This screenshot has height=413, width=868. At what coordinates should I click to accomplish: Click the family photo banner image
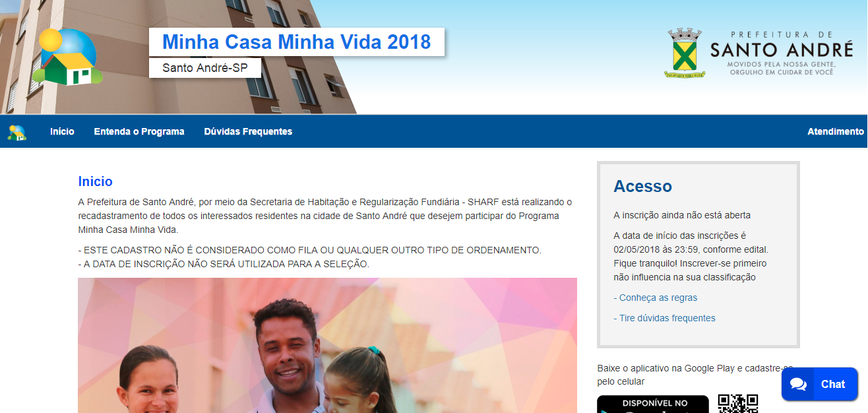pyautogui.click(x=327, y=345)
